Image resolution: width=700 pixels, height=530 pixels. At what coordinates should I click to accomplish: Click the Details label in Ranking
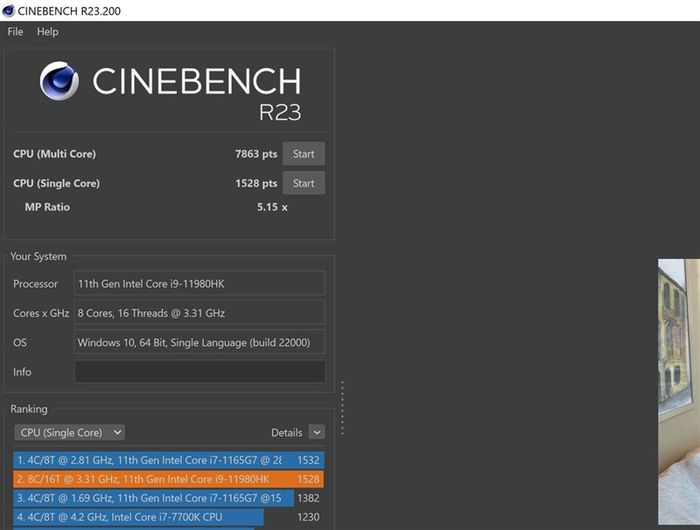coord(287,432)
